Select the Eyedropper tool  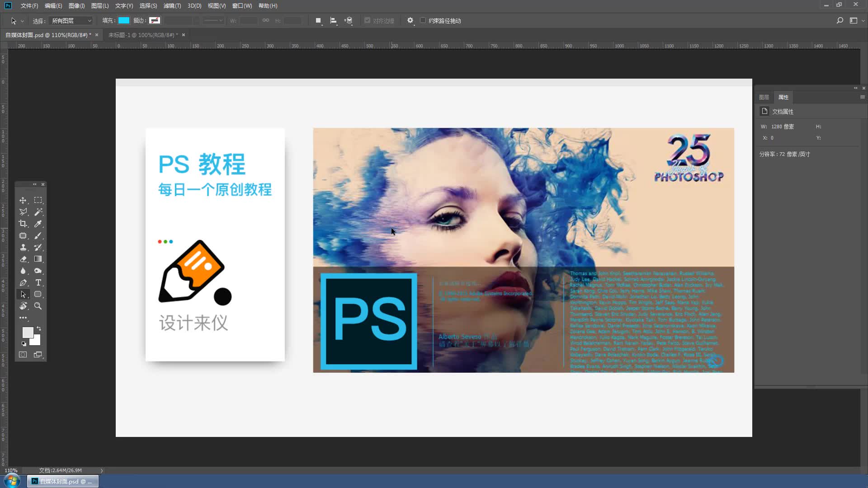click(x=38, y=224)
